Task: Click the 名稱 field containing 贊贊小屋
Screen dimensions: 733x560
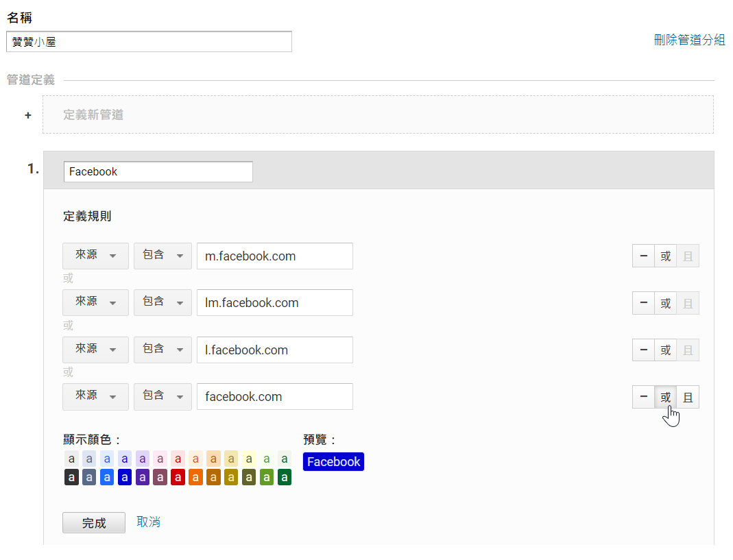Action: pyautogui.click(x=149, y=42)
